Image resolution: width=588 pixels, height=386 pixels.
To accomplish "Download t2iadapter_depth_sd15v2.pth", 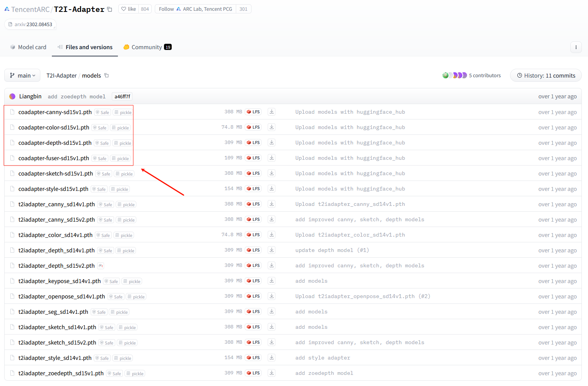I will (272, 265).
